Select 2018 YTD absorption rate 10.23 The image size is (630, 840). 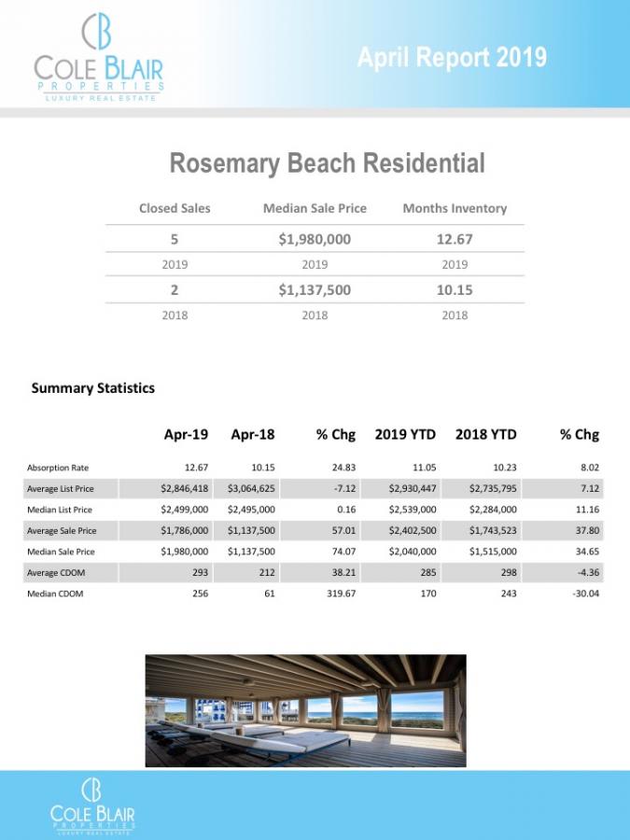coord(505,468)
